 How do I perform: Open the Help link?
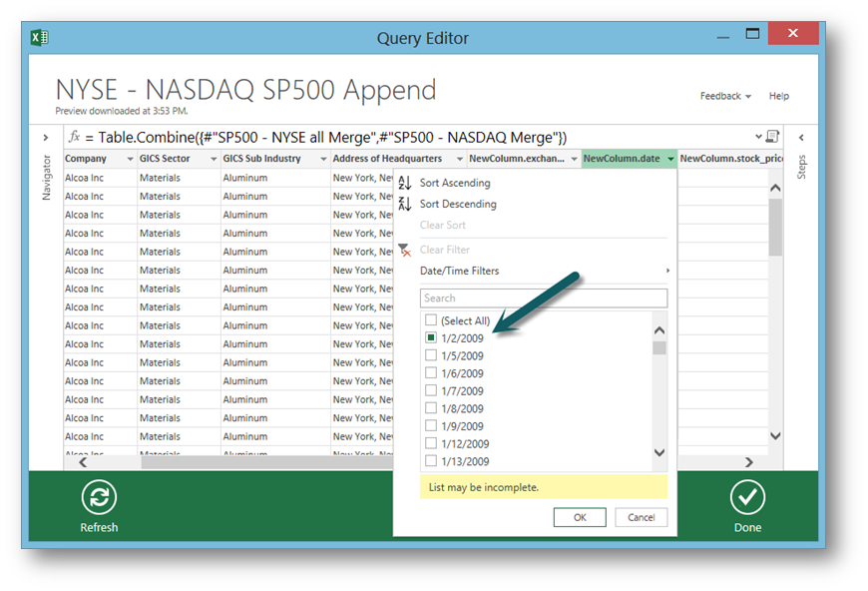click(x=778, y=96)
